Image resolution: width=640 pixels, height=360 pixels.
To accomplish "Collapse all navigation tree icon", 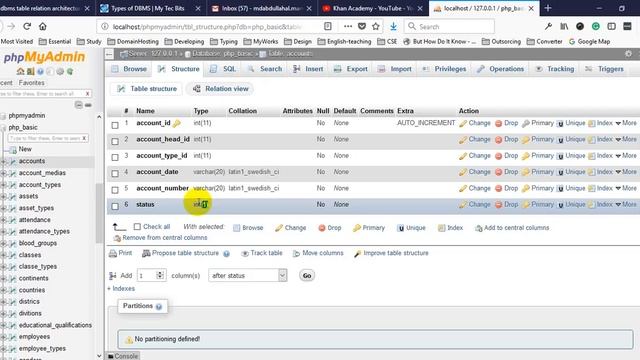I will pos(78,105).
